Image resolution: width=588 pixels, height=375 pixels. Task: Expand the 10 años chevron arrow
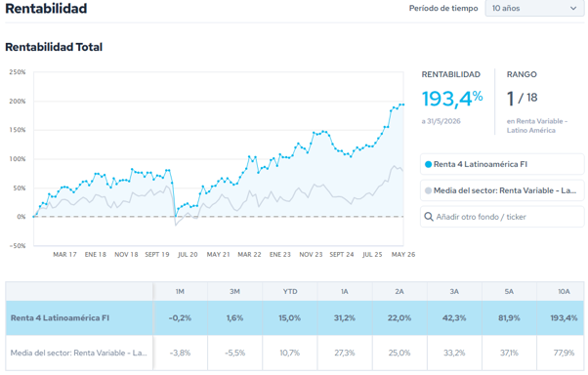pos(573,8)
